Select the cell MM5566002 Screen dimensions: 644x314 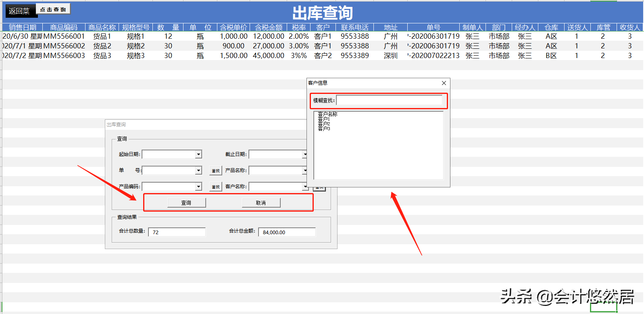tap(64, 46)
